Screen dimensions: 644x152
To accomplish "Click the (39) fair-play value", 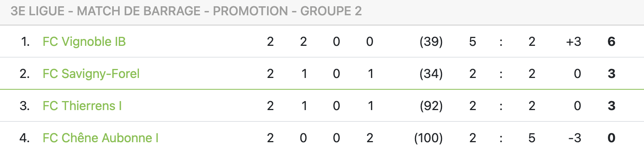I will tap(431, 42).
